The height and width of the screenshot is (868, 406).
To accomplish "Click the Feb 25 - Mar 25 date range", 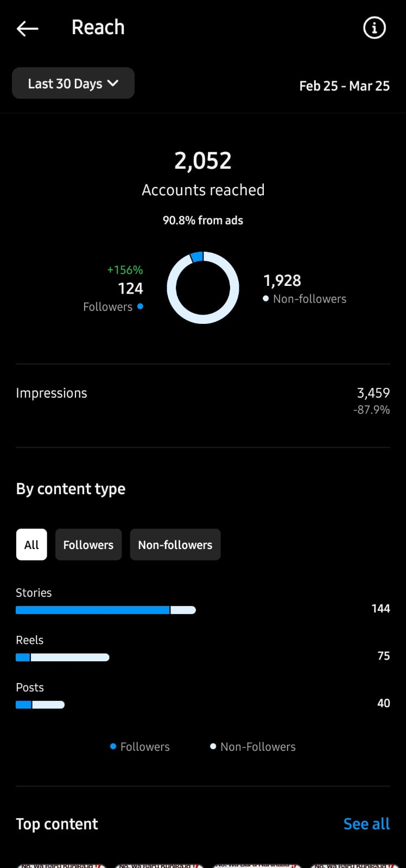I will coord(344,86).
